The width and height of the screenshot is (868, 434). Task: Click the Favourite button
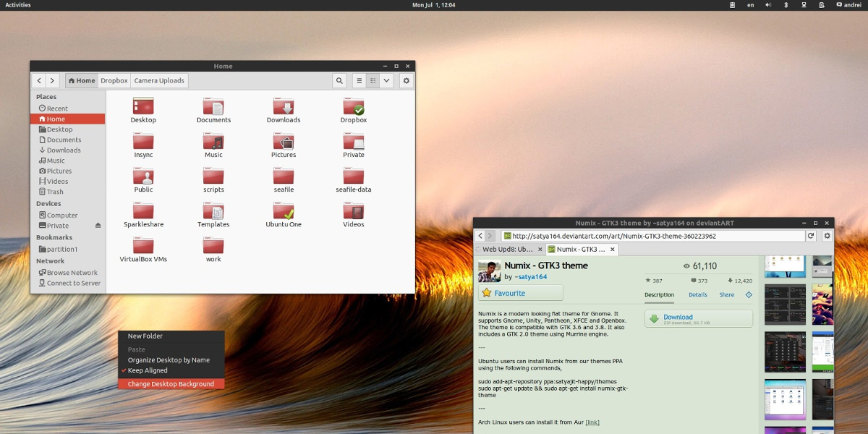click(520, 293)
